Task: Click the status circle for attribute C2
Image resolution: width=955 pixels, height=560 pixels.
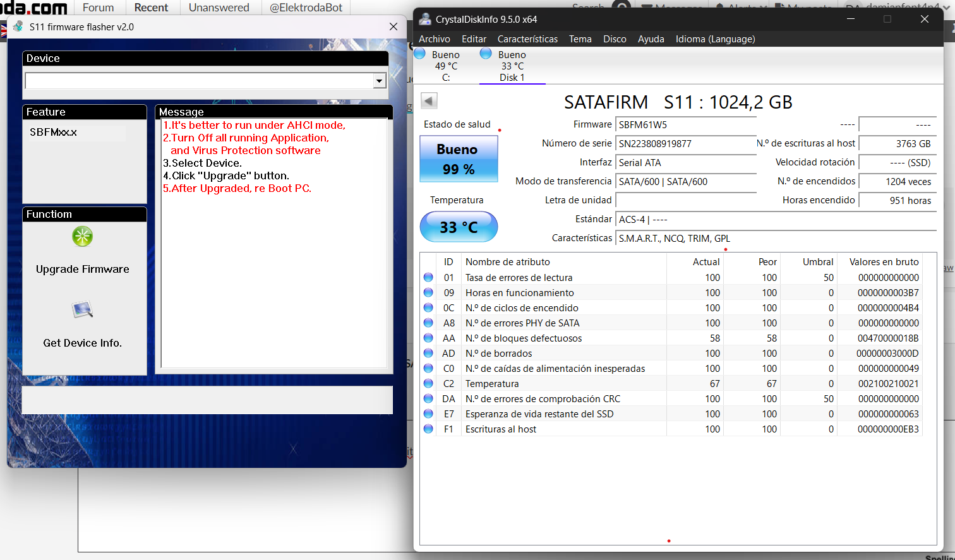Action: tap(428, 383)
